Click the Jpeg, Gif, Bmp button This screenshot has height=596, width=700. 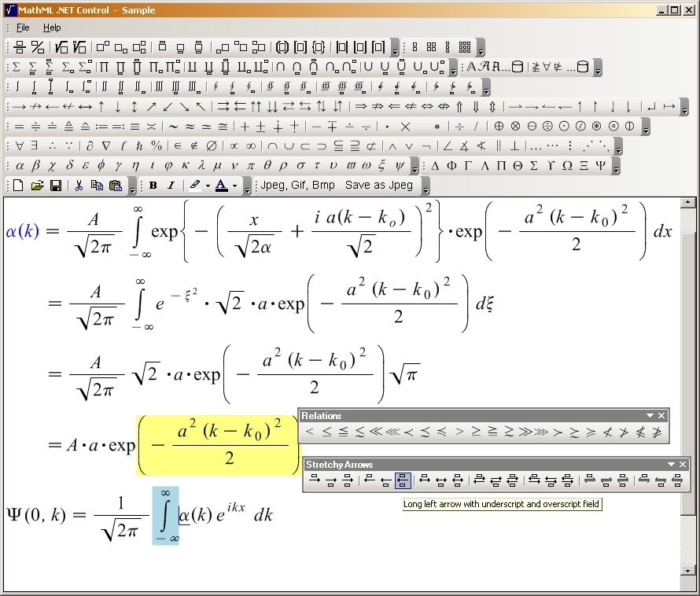click(297, 186)
